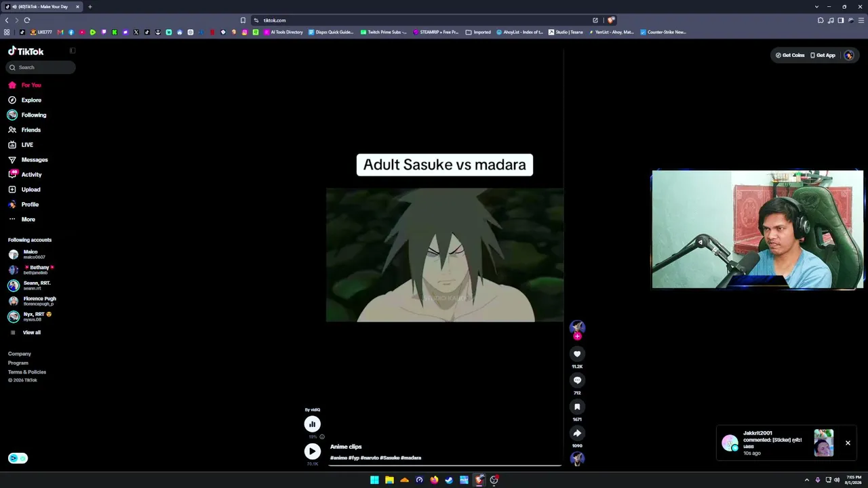
Task: Open Nyx, RRT followed account
Action: click(x=30, y=317)
